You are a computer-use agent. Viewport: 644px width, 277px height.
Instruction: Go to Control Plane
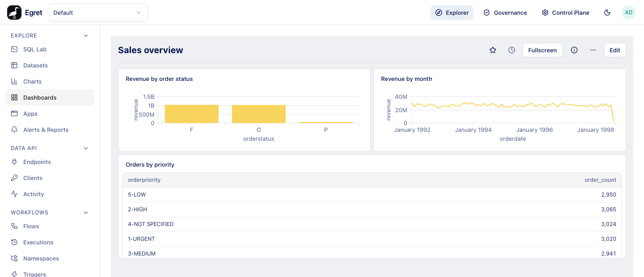click(x=565, y=13)
